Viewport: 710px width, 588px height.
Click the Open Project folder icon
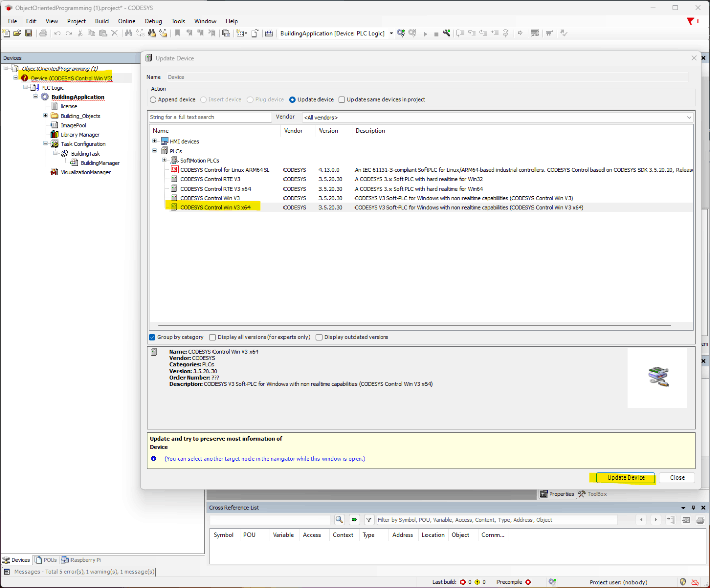point(17,33)
